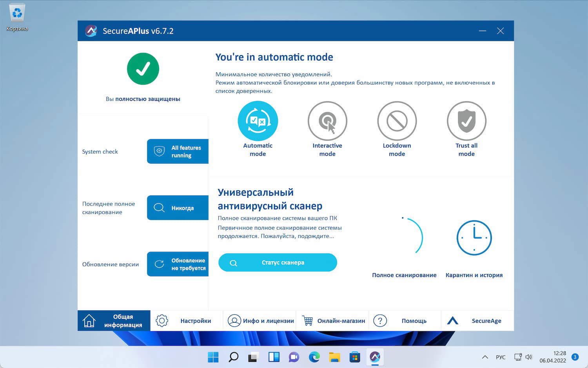Choose the Lockdown mode icon
This screenshot has width=588, height=368.
click(397, 121)
